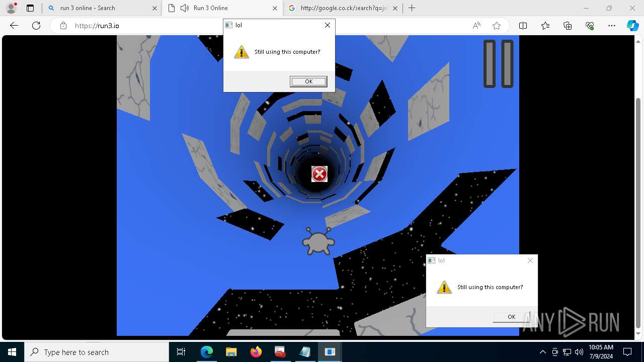Click the warning icon in top lol dialog
This screenshot has height=362, width=644.
click(242, 52)
